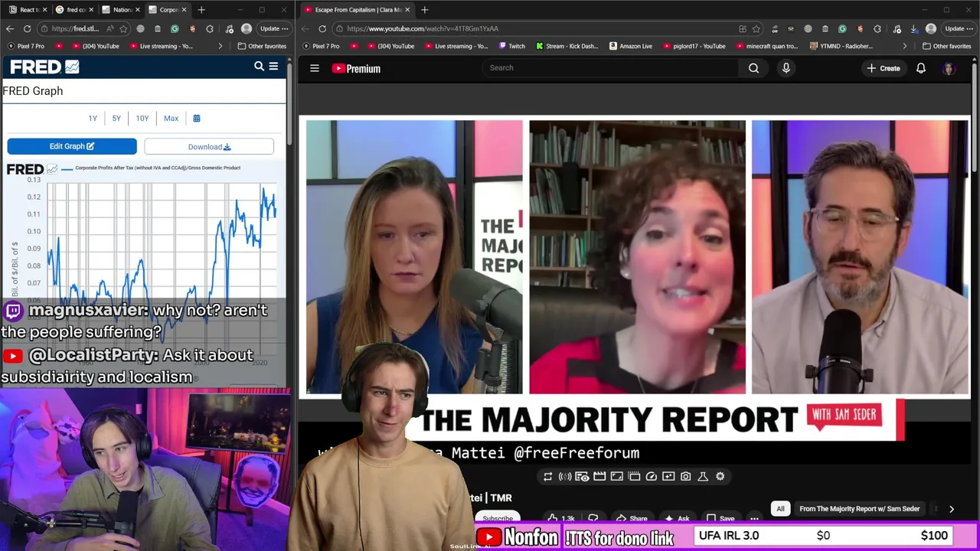Click the screenshot camera extension icon
The width and height of the screenshot is (980, 551).
[685, 476]
